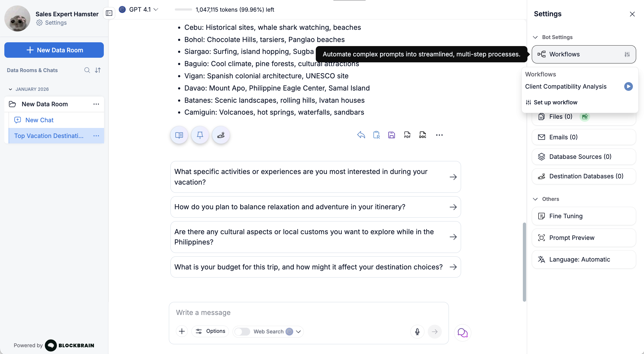Collapse the JANUARY 2026 group
The image size is (644, 354).
[11, 89]
